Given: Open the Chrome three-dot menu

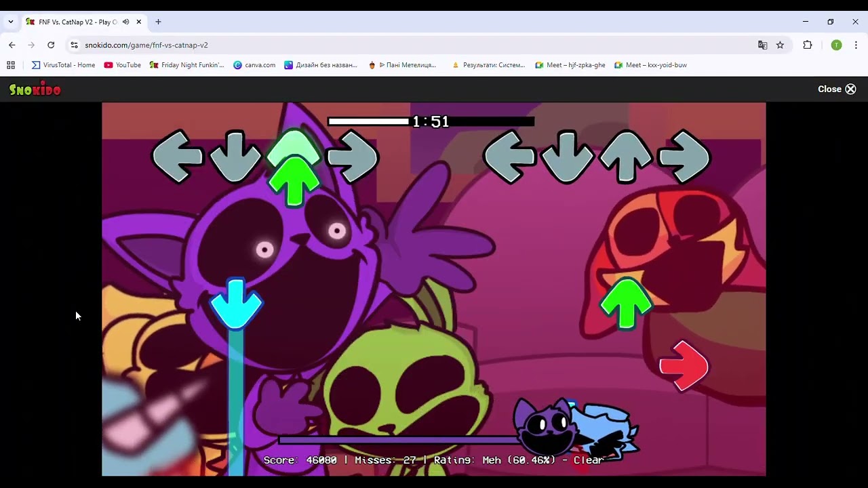Looking at the screenshot, I should [856, 45].
